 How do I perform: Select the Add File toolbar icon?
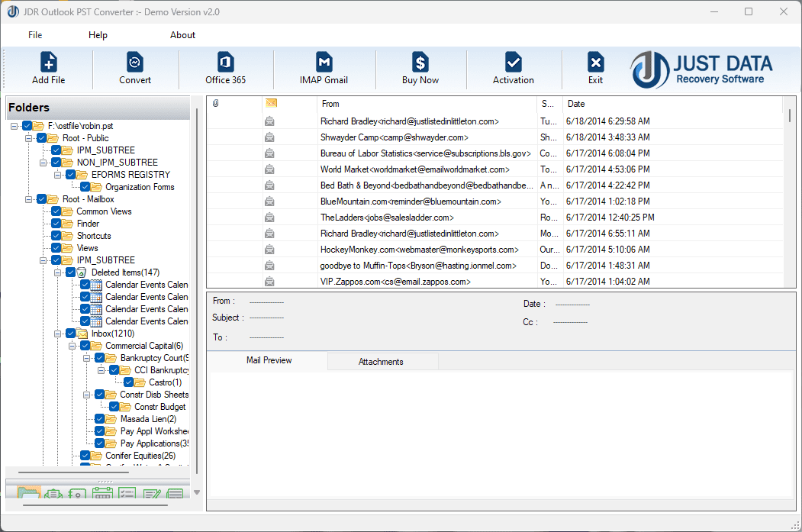(48, 67)
